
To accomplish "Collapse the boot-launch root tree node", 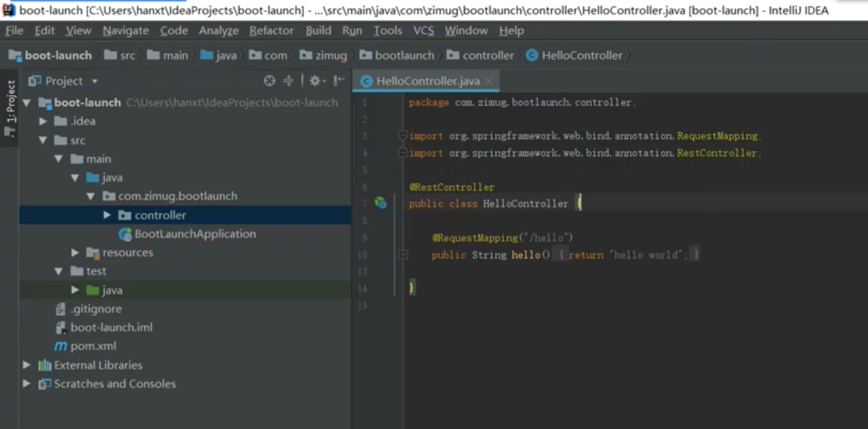I will pyautogui.click(x=26, y=103).
